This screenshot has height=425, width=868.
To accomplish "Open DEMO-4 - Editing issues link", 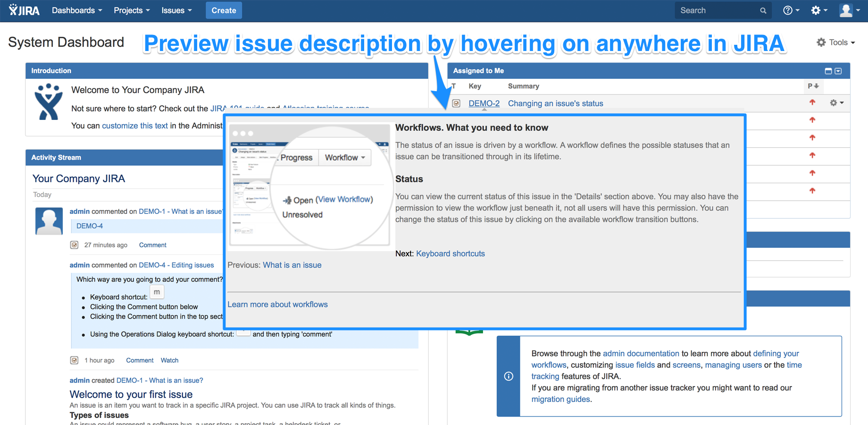I will click(x=176, y=265).
